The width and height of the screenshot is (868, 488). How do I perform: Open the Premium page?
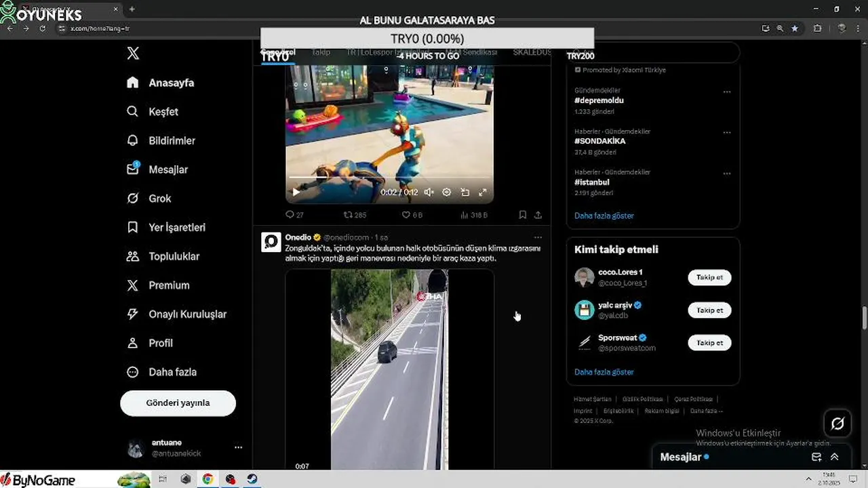(x=158, y=285)
